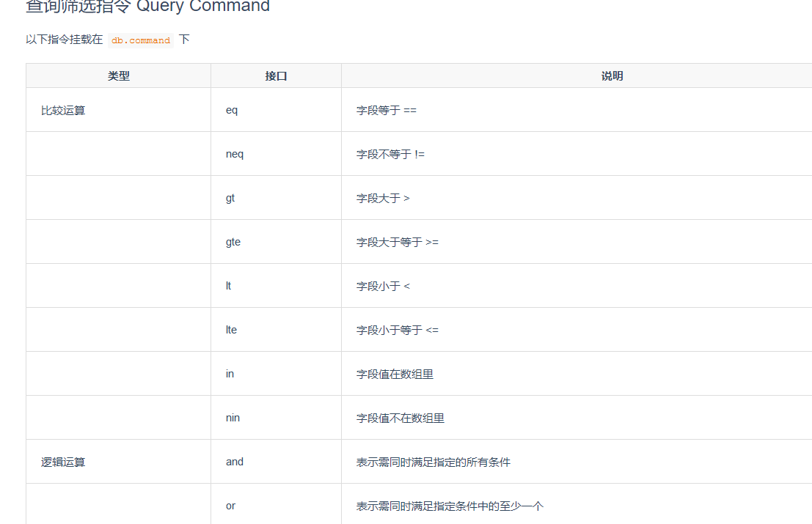Click the description '字段大于 >'

[x=383, y=198]
